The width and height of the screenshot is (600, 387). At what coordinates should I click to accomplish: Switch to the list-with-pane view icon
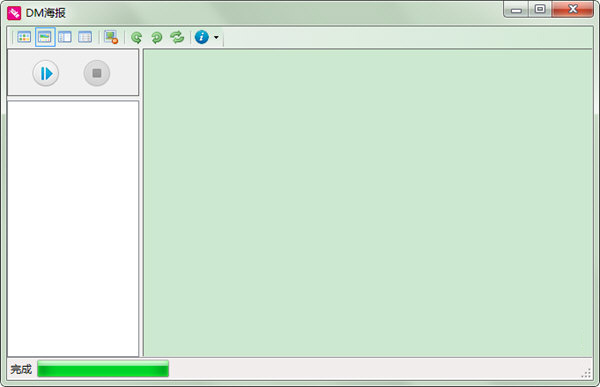[x=65, y=37]
